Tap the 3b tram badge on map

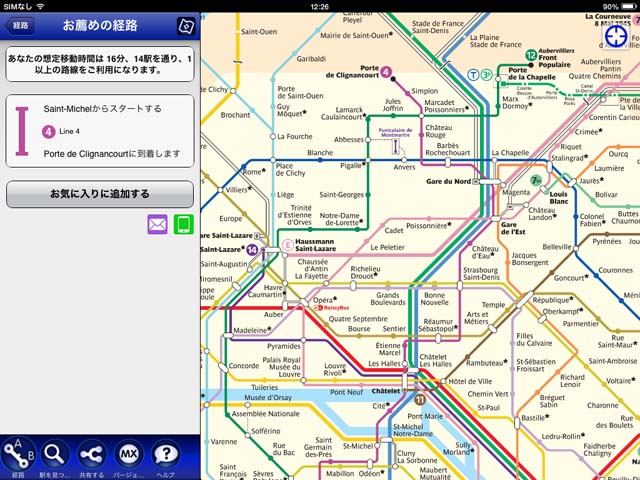486,75
